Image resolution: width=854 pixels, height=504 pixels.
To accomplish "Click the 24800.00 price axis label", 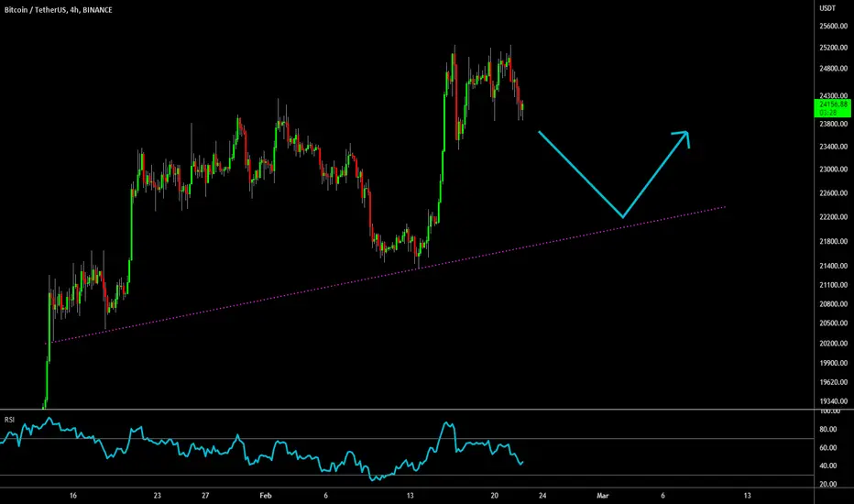I will click(x=833, y=69).
